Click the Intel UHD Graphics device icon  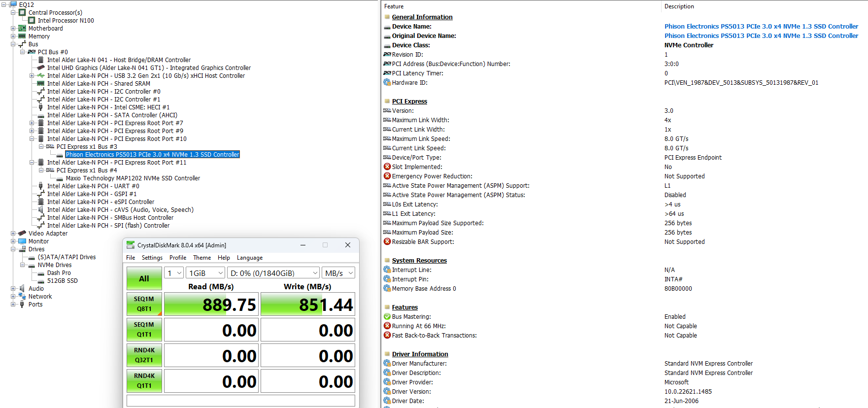41,68
